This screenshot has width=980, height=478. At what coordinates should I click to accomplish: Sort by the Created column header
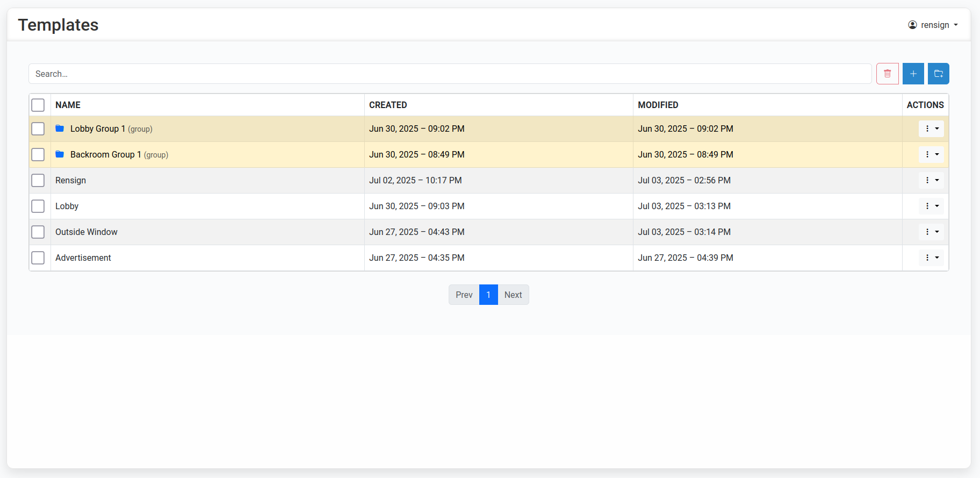coord(388,105)
